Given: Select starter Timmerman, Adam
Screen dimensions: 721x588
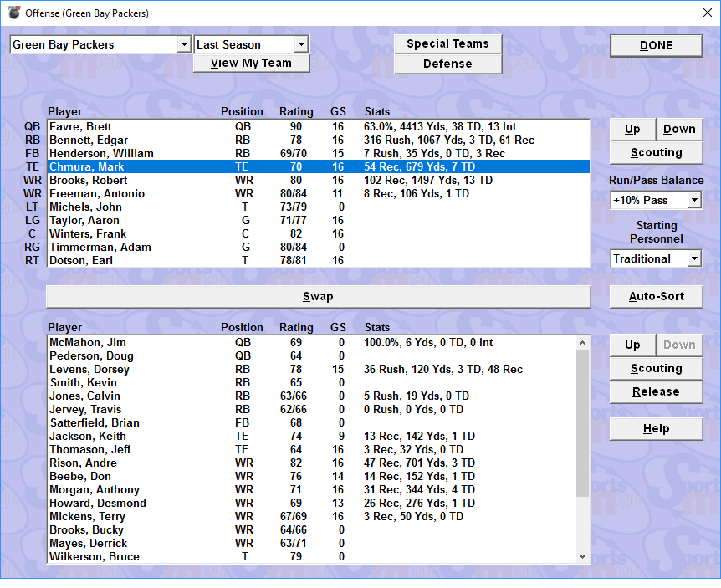Looking at the screenshot, I should point(319,247).
